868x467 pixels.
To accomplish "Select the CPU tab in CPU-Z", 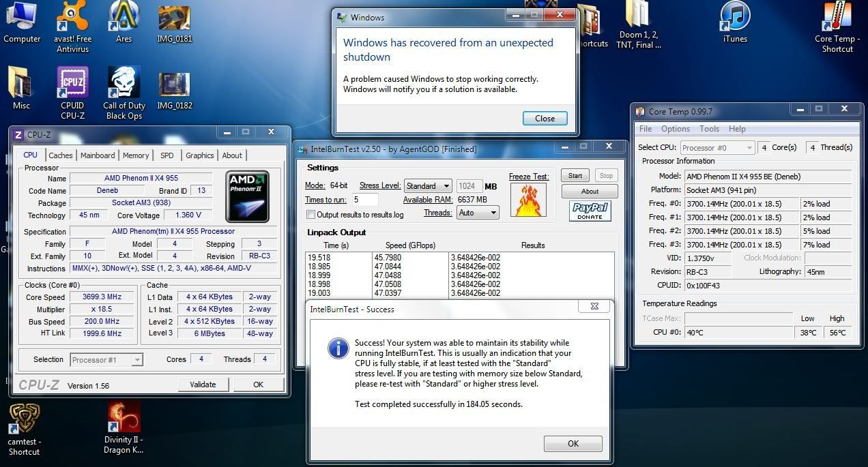I will [x=31, y=155].
